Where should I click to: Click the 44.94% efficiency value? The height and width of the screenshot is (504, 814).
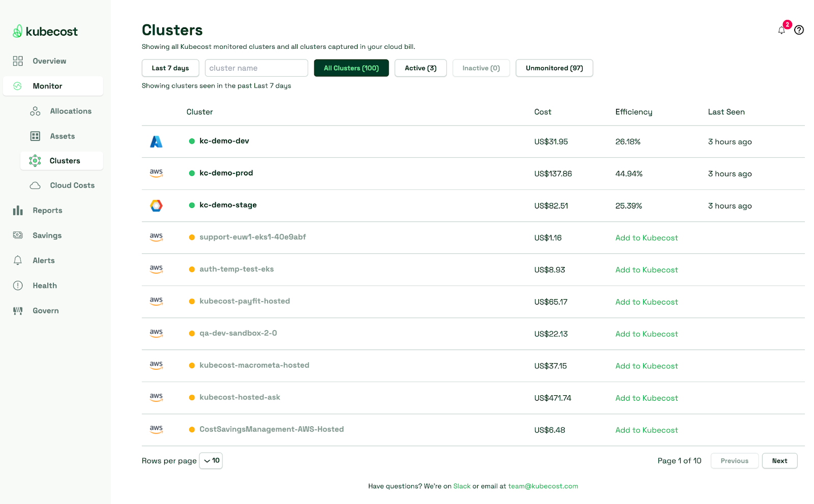pyautogui.click(x=629, y=174)
